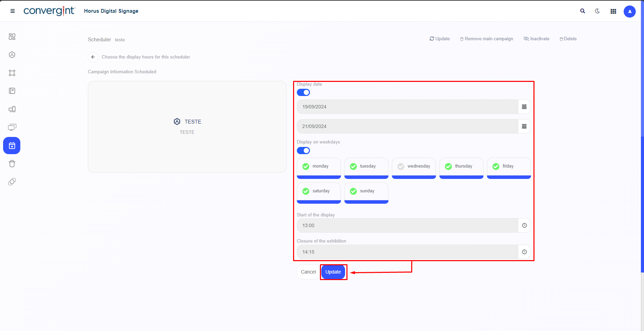Open the dashboard icon in sidebar
This screenshot has width=644, height=331.
(12, 36)
